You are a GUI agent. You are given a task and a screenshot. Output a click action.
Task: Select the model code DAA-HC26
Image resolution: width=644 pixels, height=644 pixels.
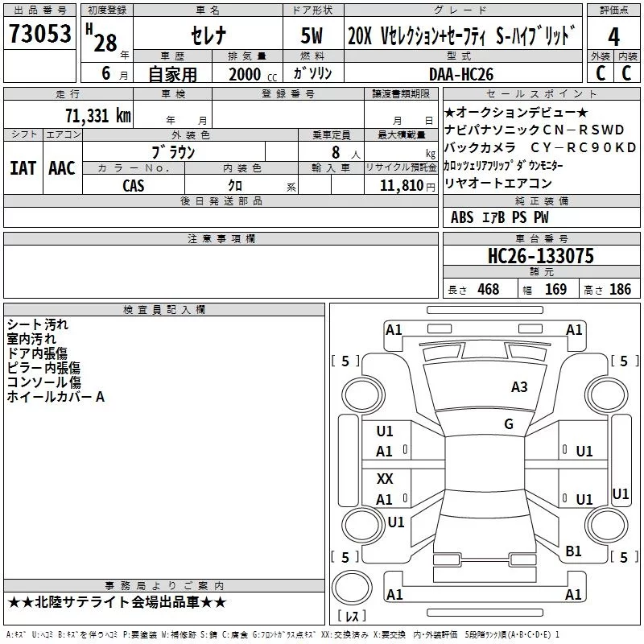coord(461,74)
